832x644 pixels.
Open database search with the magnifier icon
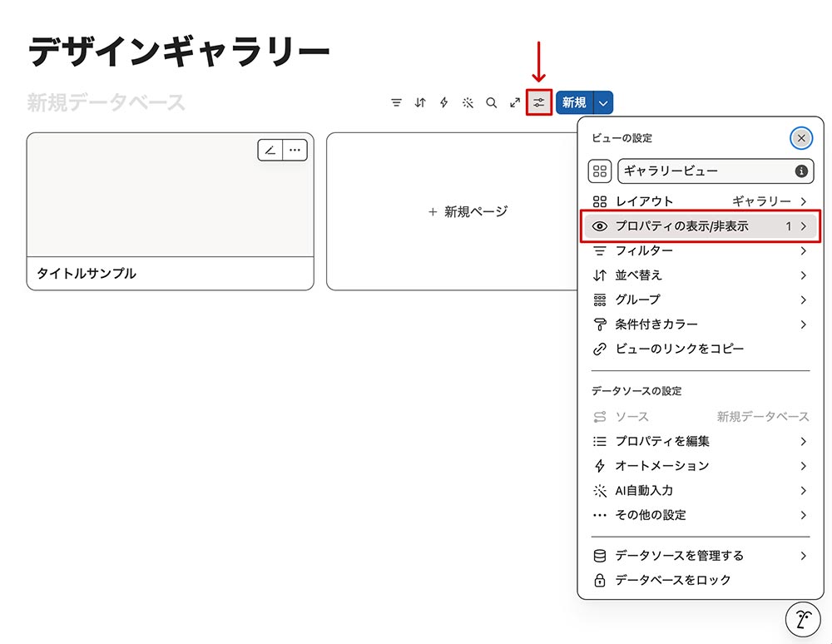coord(492,102)
